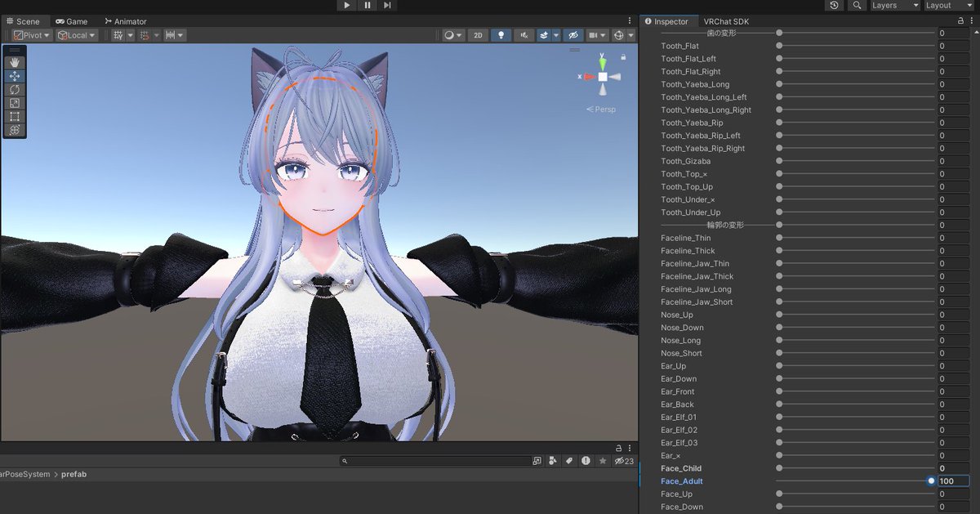The image size is (980, 514).
Task: Click the Faceline_Jaw_Thin label
Action: tap(695, 264)
